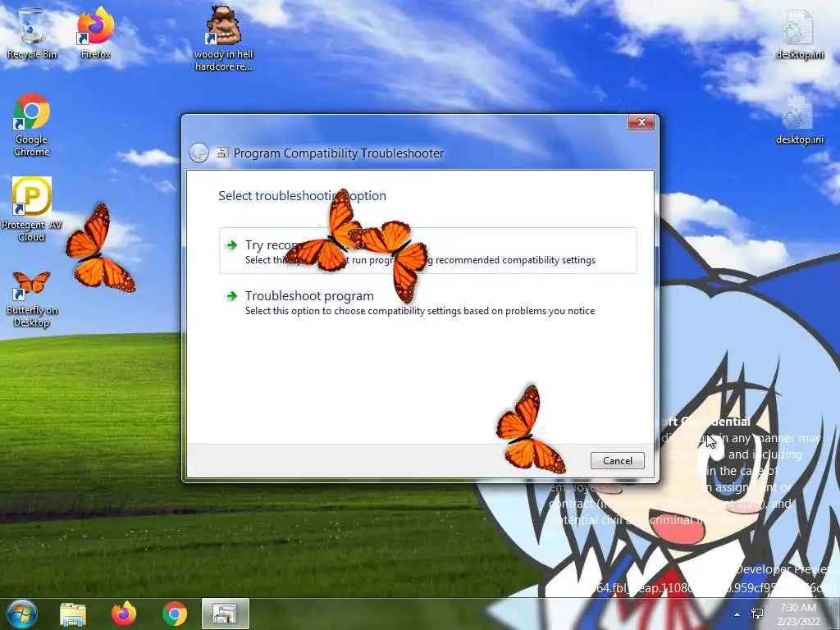
Task: Open the woody in hell hardcore shortcut
Action: click(223, 39)
